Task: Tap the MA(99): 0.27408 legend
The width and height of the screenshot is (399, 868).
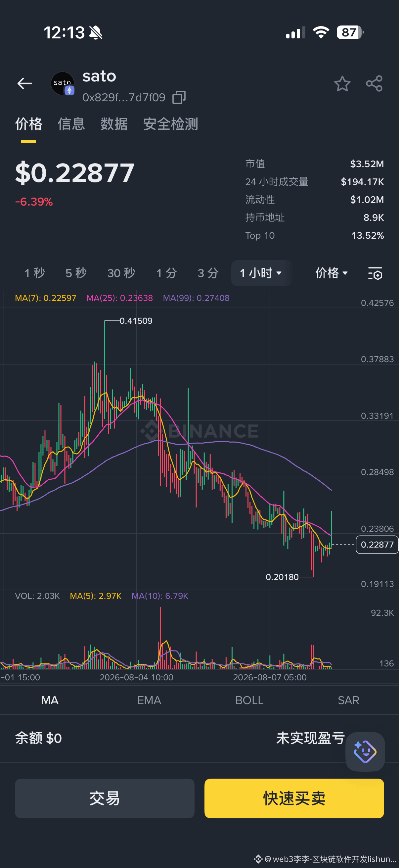Action: click(x=196, y=298)
